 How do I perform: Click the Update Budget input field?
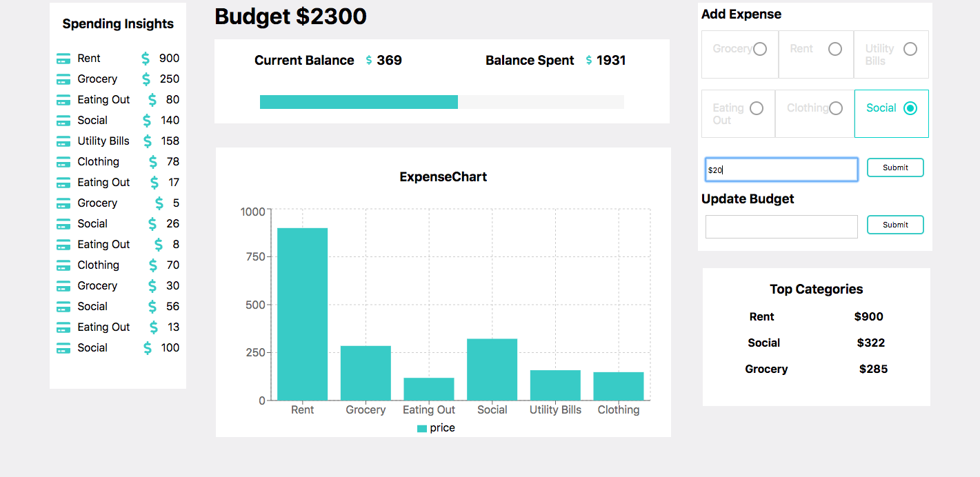(781, 226)
